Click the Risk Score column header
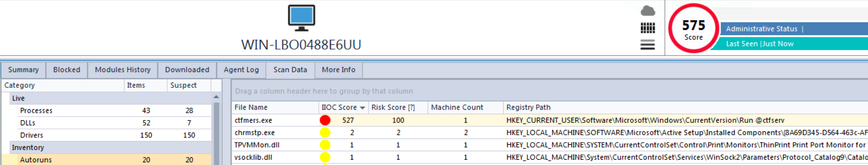This screenshot has height=165, width=868. [x=393, y=107]
